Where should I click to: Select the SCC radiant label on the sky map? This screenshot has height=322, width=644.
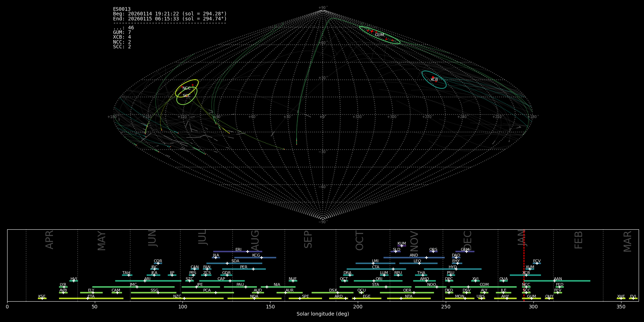[x=186, y=96]
